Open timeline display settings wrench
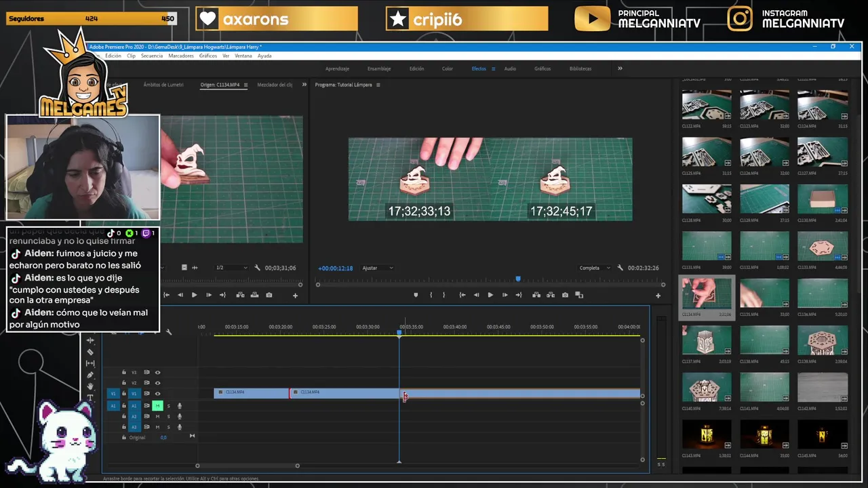868x488 pixels. pos(169,331)
